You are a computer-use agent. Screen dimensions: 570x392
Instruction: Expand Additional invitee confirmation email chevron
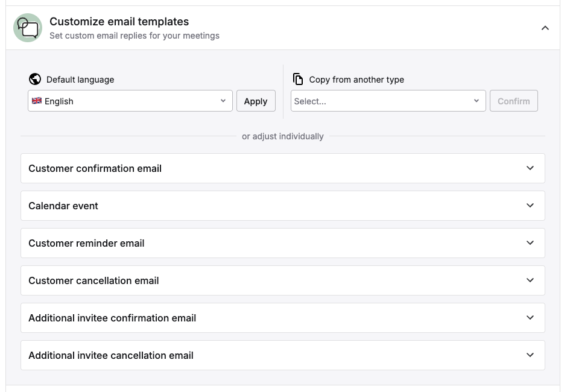pos(530,318)
